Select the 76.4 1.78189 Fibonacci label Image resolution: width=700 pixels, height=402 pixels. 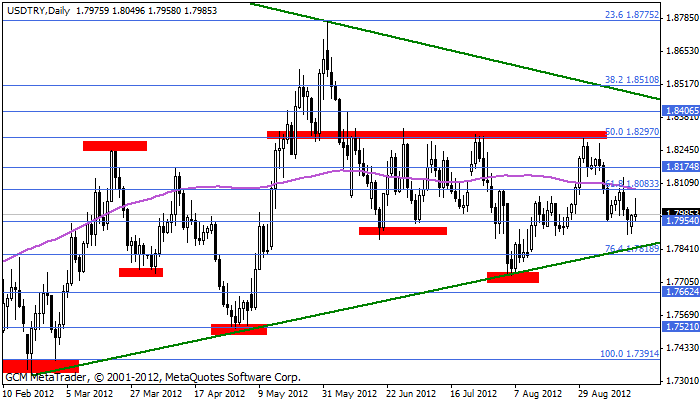click(x=632, y=248)
